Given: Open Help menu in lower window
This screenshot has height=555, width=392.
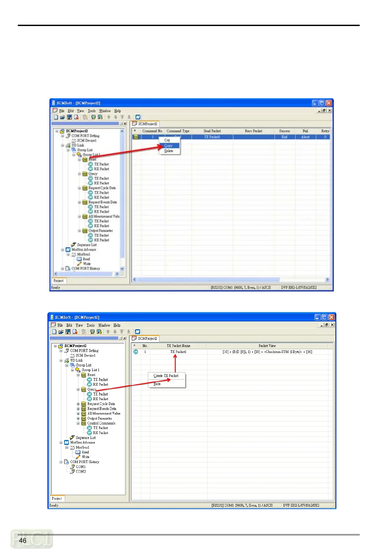Looking at the screenshot, I should [x=117, y=325].
